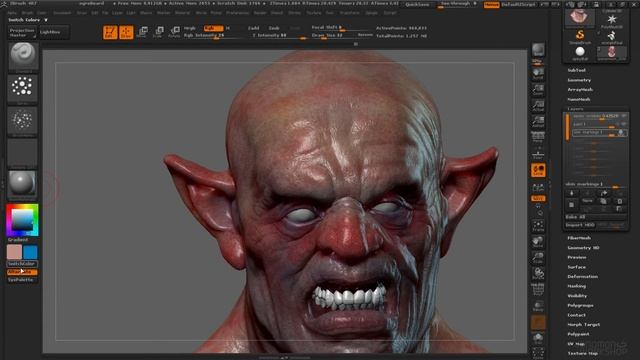Expand the ArrayMesh section

point(580,89)
